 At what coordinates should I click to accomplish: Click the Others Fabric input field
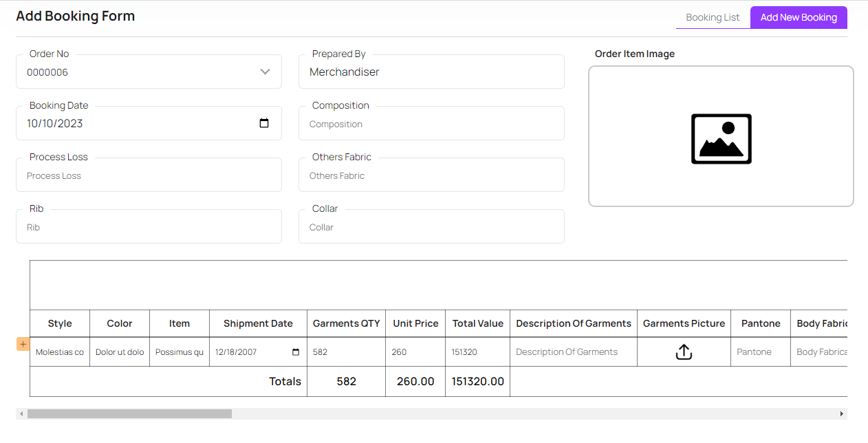coord(431,176)
